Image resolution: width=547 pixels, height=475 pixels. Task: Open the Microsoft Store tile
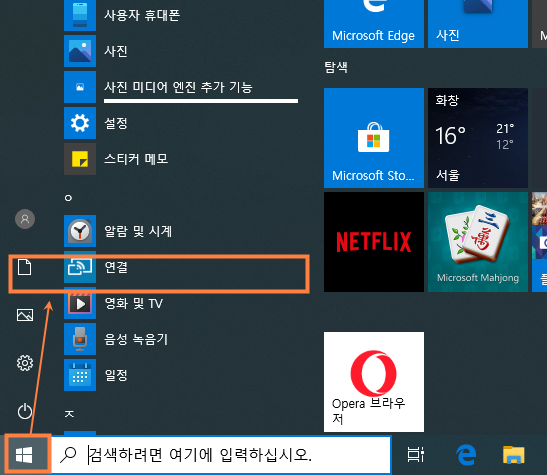374,138
